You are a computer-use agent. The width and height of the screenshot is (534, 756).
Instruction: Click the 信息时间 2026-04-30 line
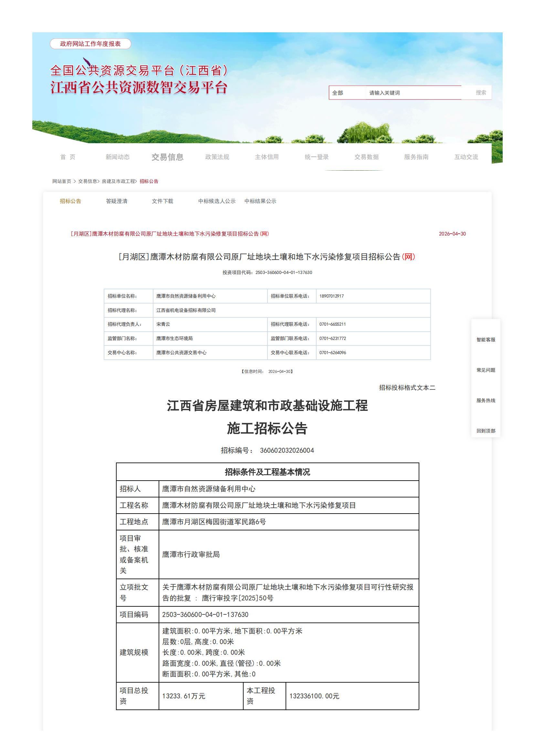click(267, 371)
